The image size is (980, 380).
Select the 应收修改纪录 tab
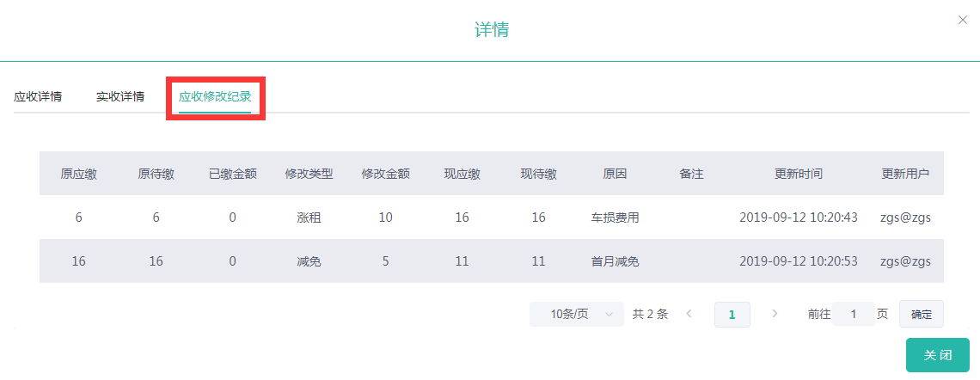pos(215,96)
